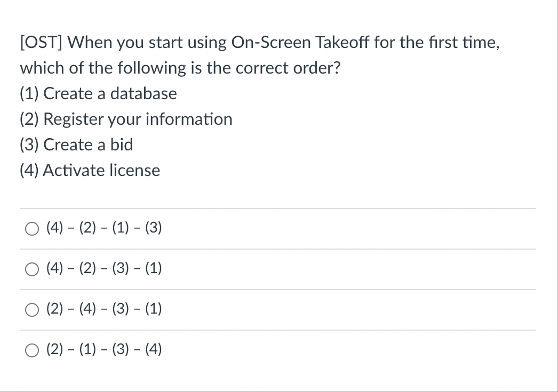Viewport: 558px width, 392px height.
Task: Click answer label text (4) – (2) – (1) – (3)
Action: 104,228
